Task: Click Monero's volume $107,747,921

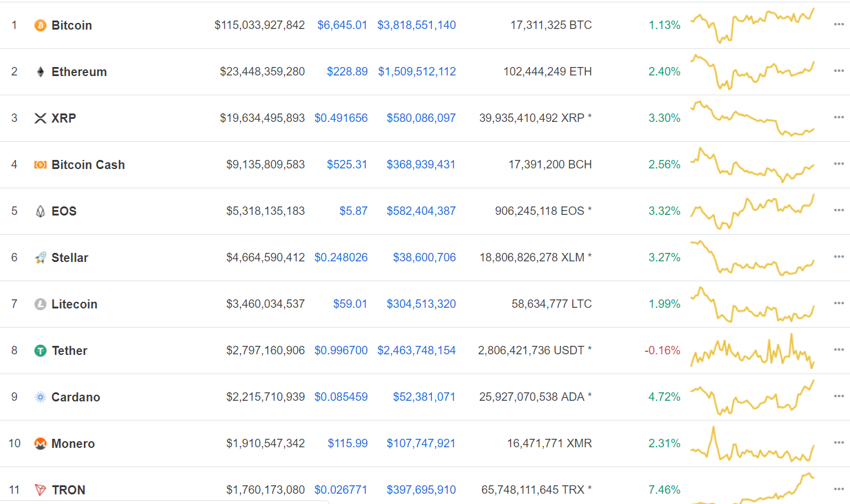Action: click(x=422, y=444)
